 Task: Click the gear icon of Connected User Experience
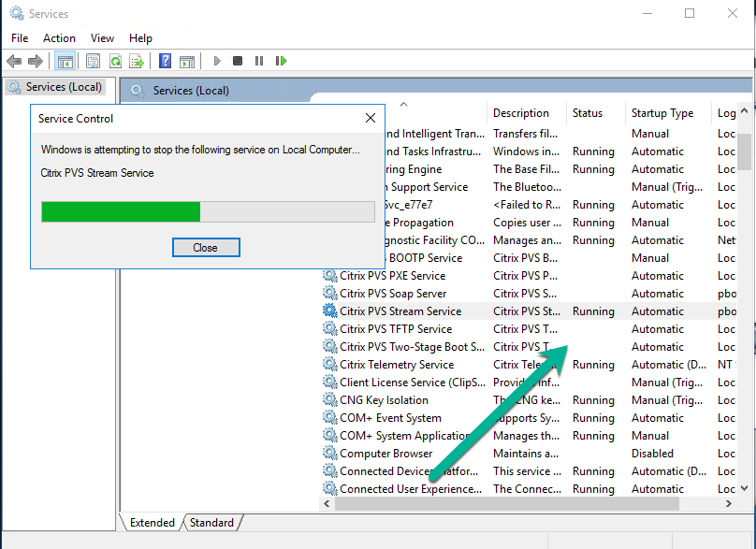329,489
